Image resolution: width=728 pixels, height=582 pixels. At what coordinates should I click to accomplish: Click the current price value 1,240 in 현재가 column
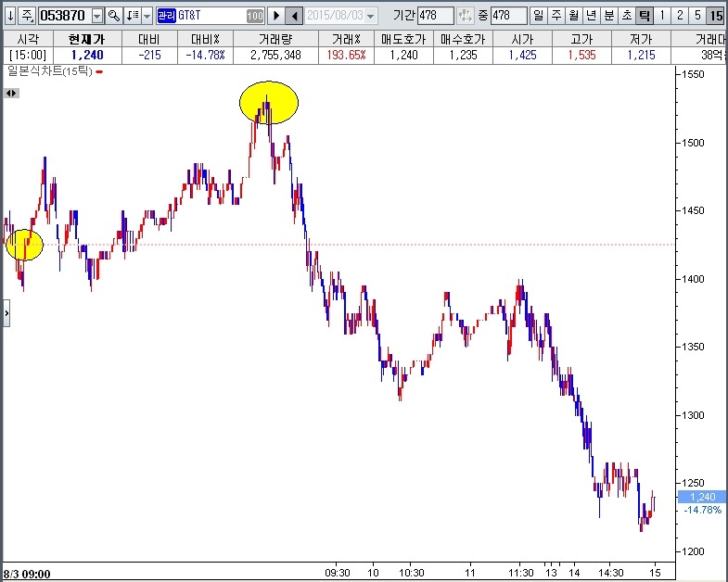pos(87,56)
